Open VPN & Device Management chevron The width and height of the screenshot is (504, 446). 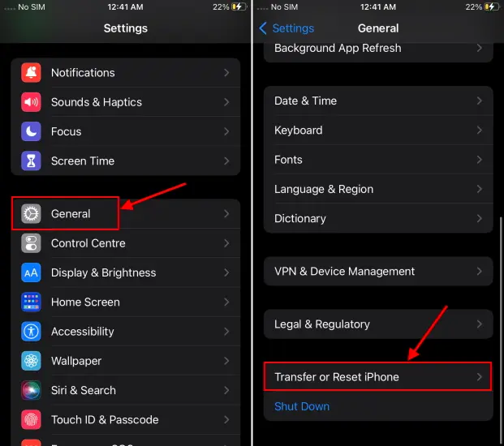pos(480,272)
